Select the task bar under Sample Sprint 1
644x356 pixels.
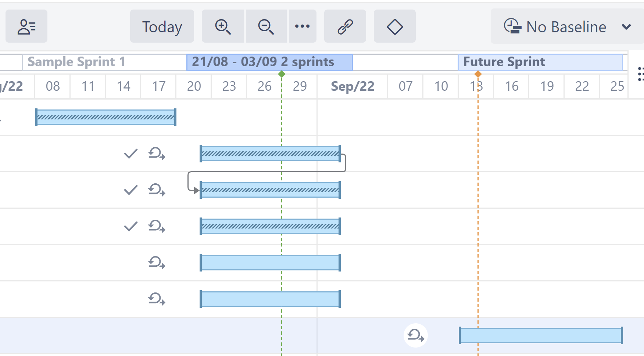pyautogui.click(x=106, y=117)
